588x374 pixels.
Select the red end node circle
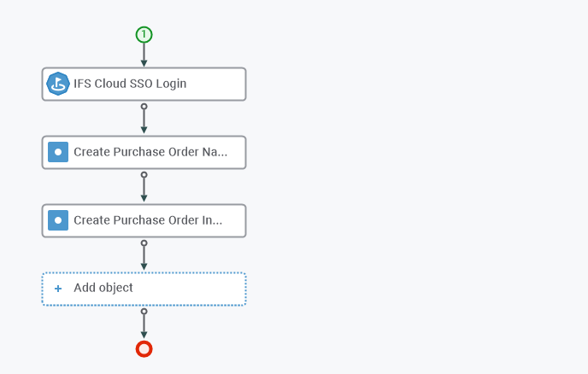[x=144, y=349]
